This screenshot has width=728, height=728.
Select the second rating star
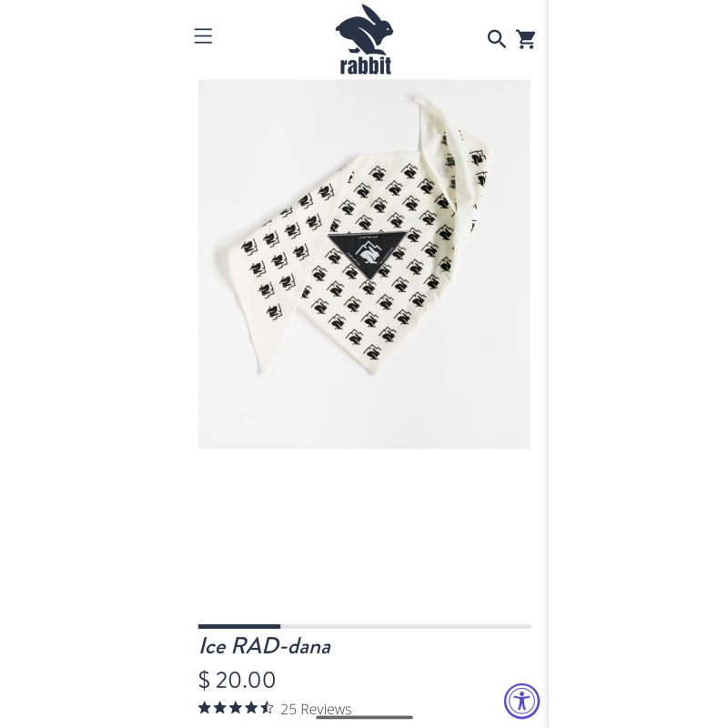click(x=220, y=708)
